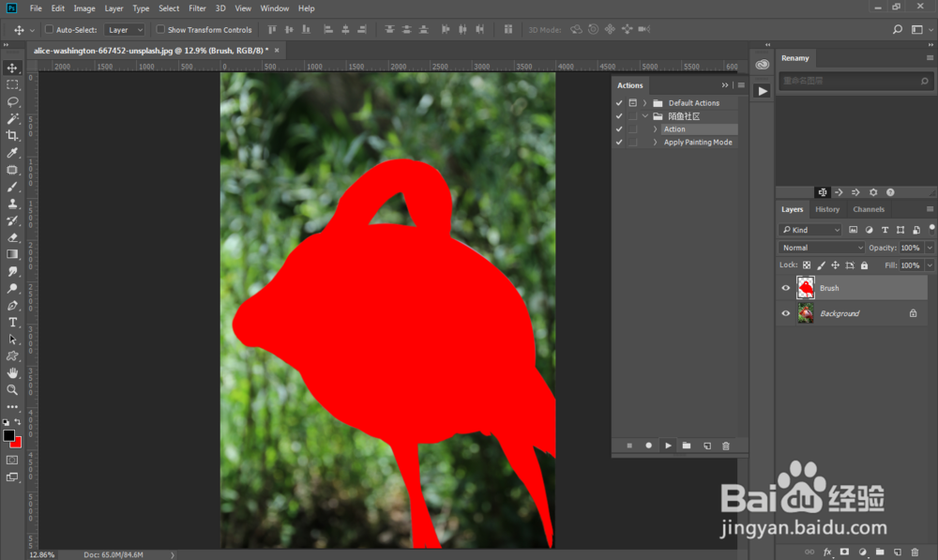Open the Actions panel menu

click(x=741, y=85)
